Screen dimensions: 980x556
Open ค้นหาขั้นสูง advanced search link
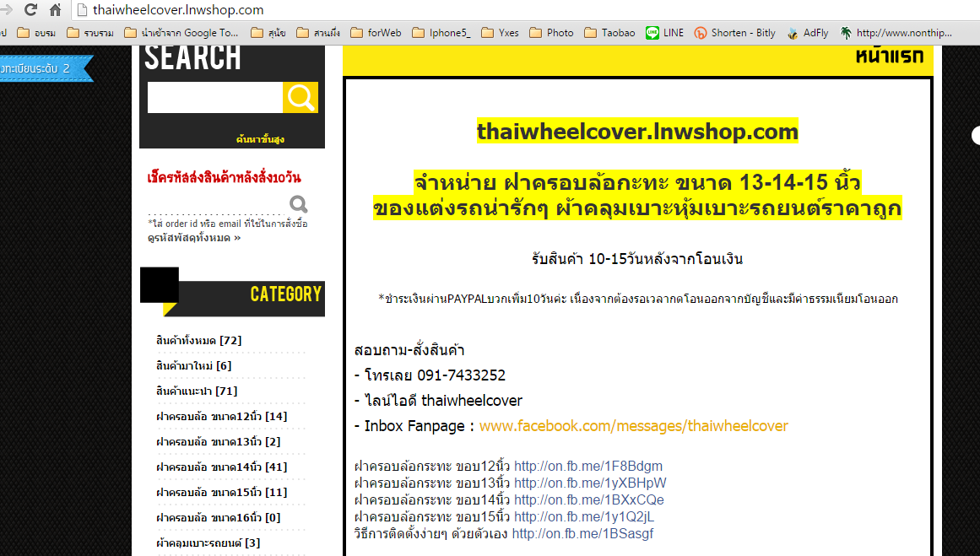260,138
